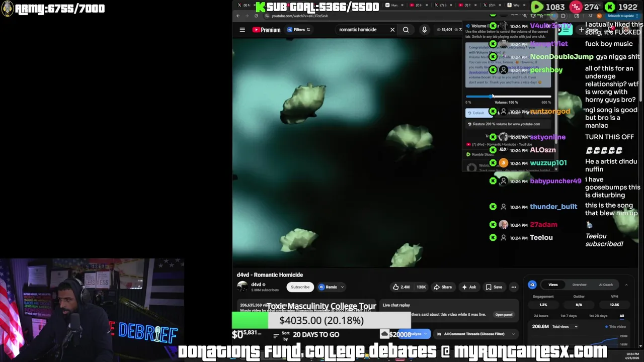The height and width of the screenshot is (362, 644).
Task: Click username wuzzup101 in chat
Action: (548, 163)
